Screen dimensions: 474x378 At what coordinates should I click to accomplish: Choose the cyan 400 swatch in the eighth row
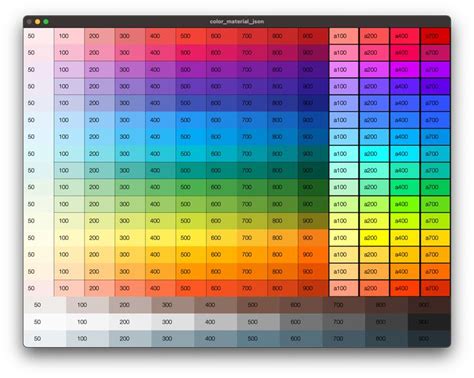coord(160,154)
